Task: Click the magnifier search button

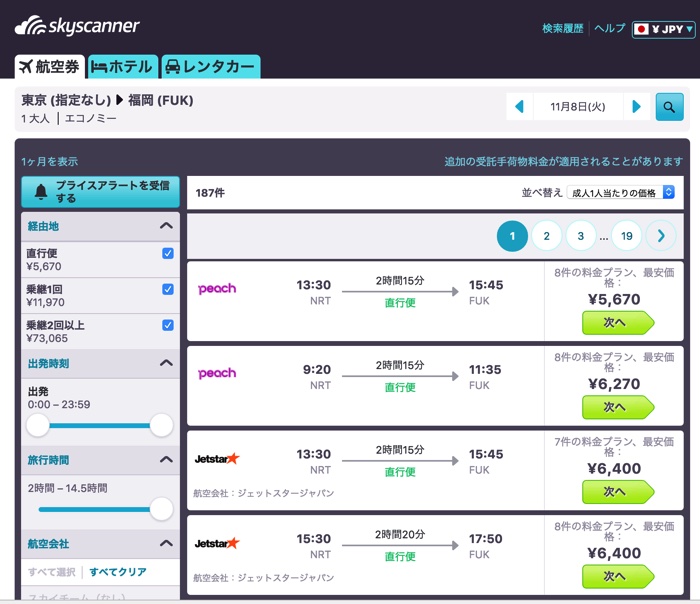Action: point(669,107)
